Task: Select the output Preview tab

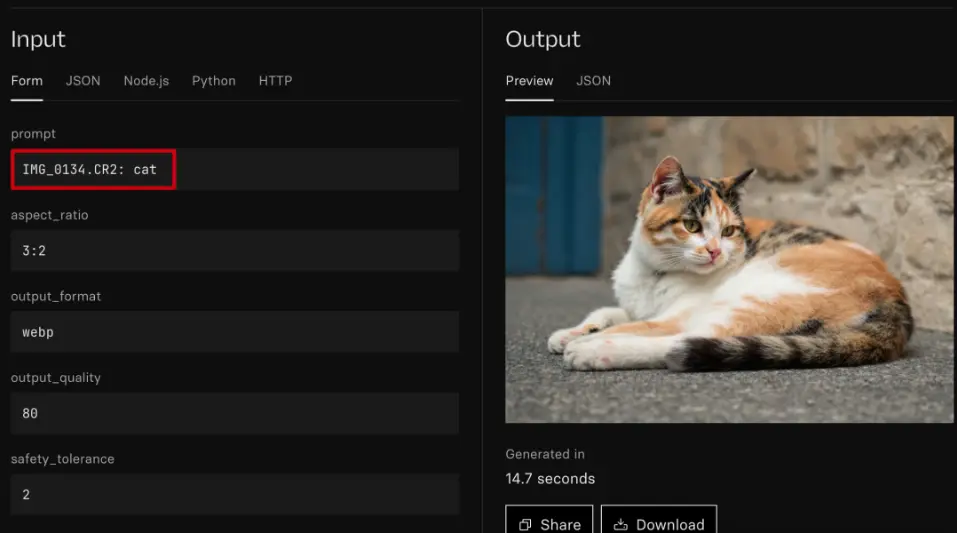Action: (529, 81)
